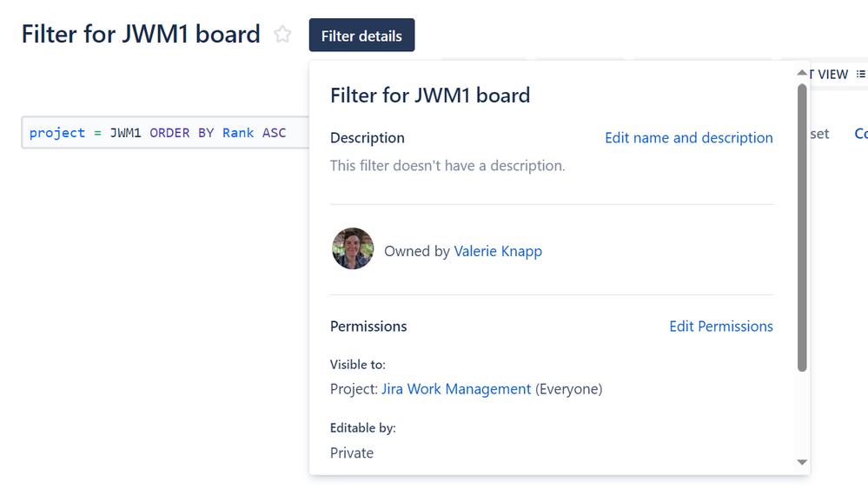
Task: Click the list view icon at top right
Action: point(861,75)
